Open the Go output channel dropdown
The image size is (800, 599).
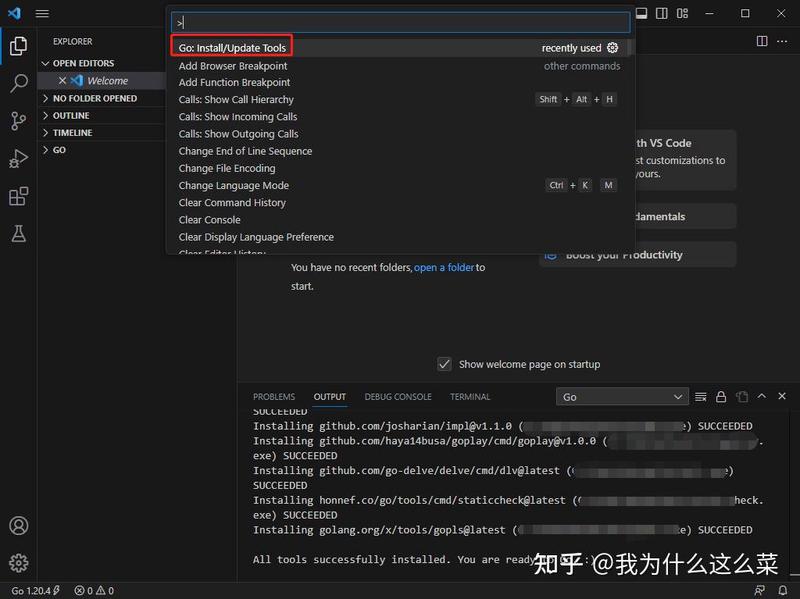(622, 396)
